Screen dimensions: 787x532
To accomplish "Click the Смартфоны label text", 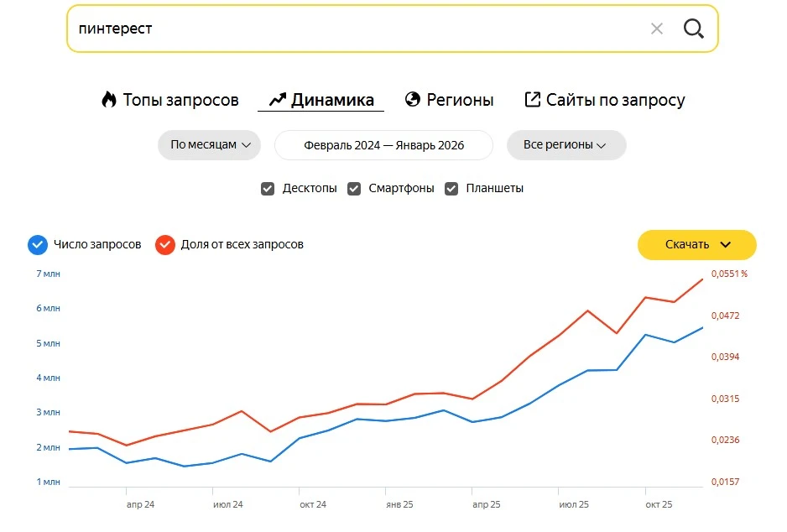I will (402, 189).
